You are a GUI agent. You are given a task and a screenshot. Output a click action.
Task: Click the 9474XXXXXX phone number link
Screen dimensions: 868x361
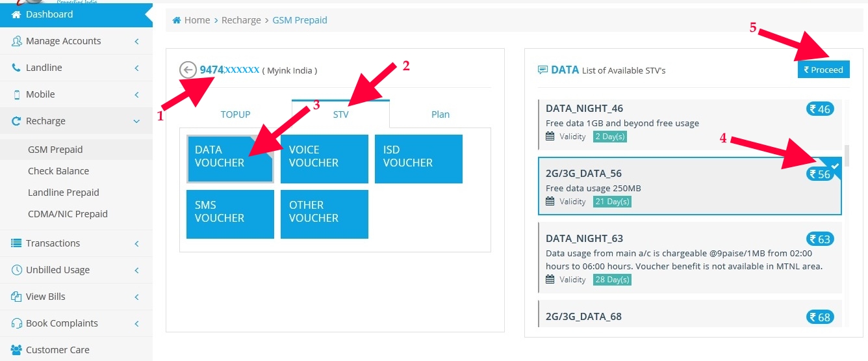pyautogui.click(x=229, y=70)
